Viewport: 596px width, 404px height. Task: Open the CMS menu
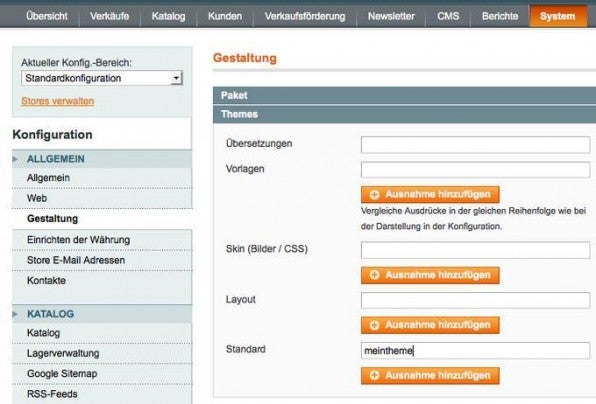click(448, 16)
